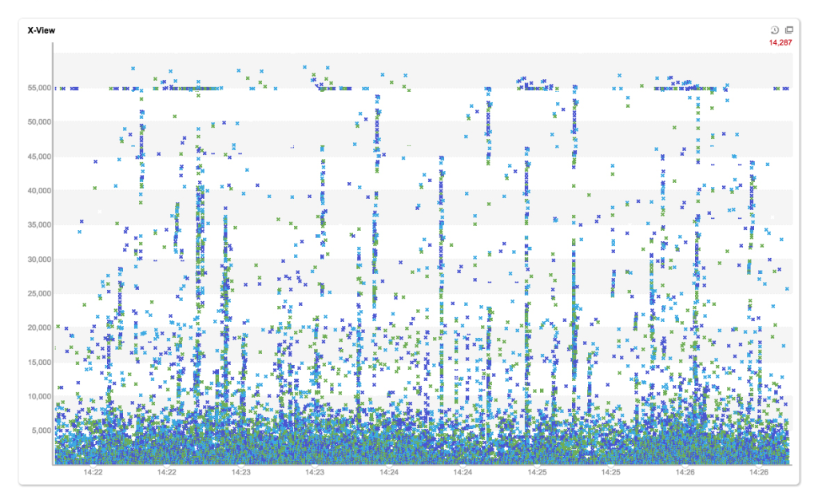Viewport: 818px width, 504px height.
Task: Click the 5,000 y-axis label
Action: pos(38,431)
